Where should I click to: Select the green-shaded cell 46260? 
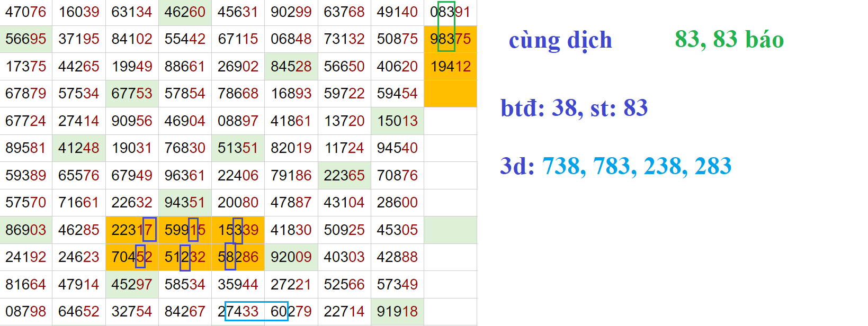tap(185, 12)
